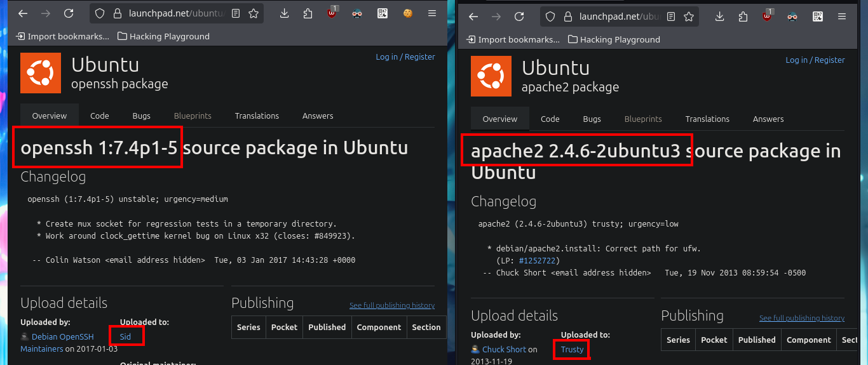Go back in the openssh browser window

(23, 13)
